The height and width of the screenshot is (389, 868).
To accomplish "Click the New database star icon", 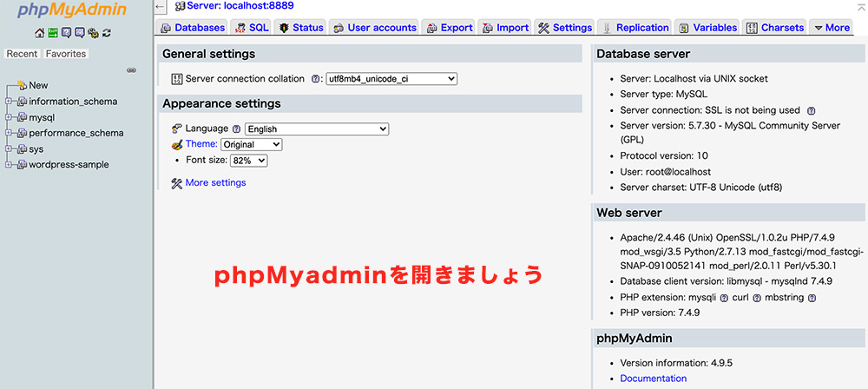I will [x=22, y=85].
